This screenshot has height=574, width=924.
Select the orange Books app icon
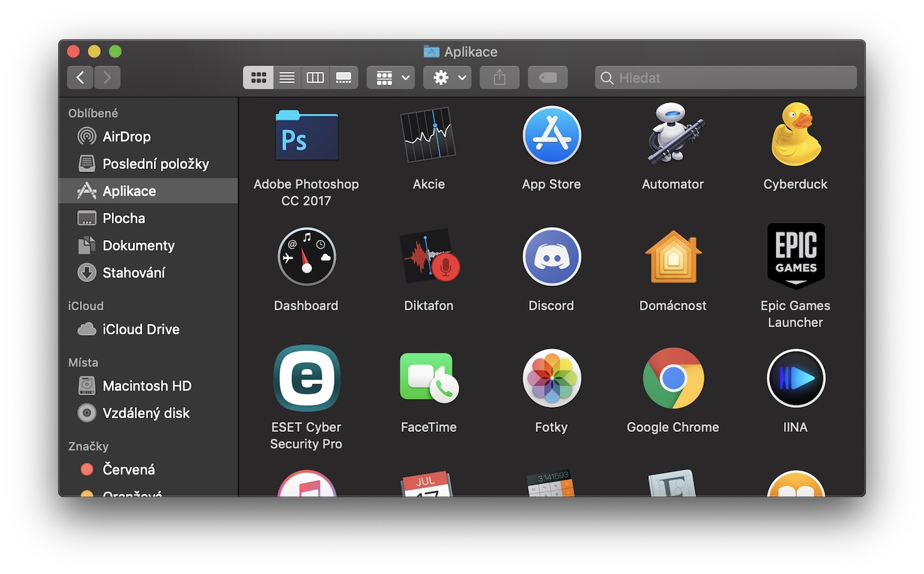(x=796, y=484)
